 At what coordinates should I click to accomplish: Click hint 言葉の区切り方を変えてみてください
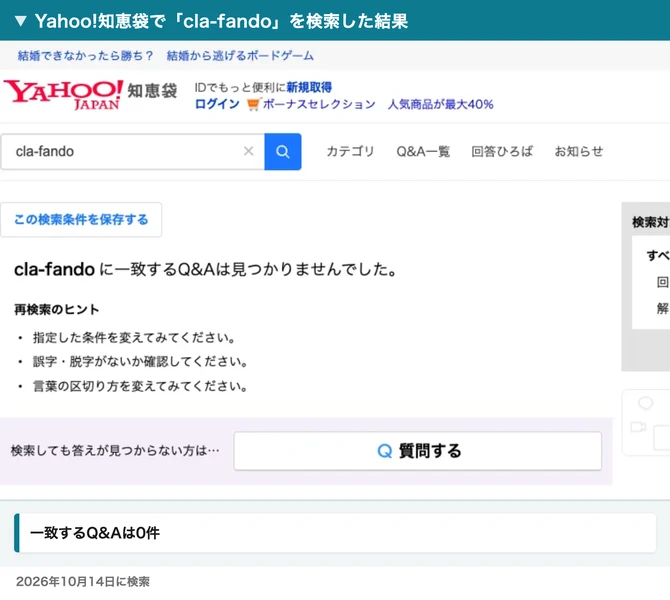coord(140,386)
